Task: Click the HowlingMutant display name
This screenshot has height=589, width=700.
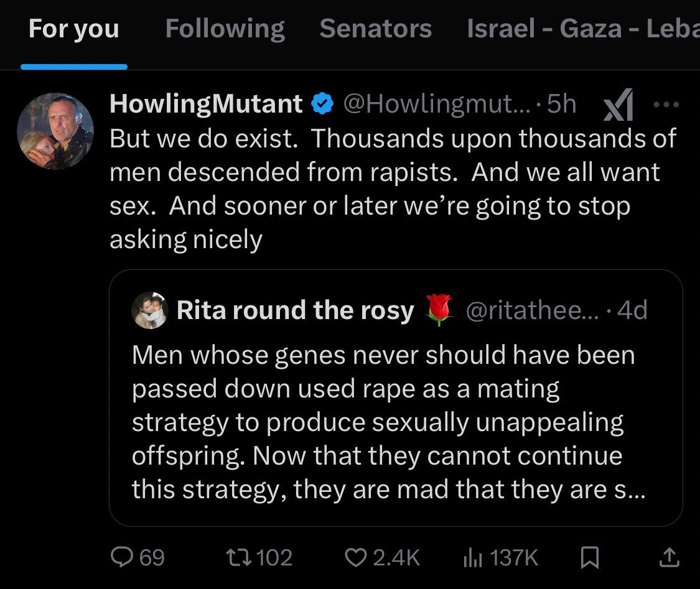Action: tap(206, 104)
